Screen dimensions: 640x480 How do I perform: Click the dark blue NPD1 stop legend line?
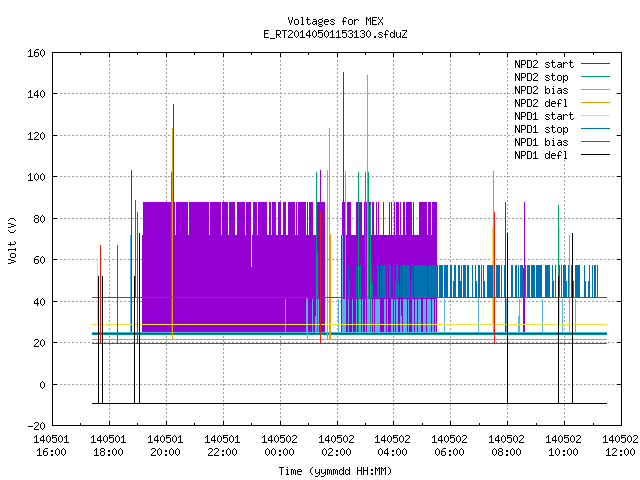coord(595,129)
